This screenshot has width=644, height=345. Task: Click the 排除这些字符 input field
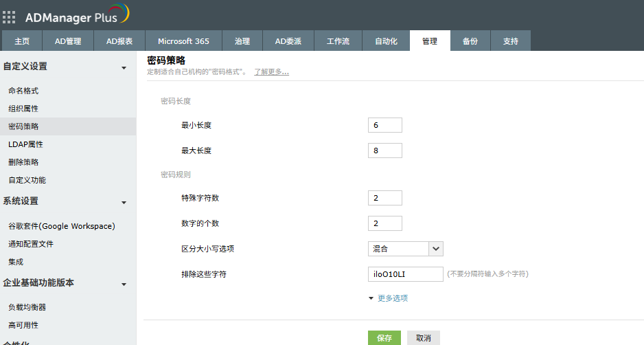coord(405,274)
